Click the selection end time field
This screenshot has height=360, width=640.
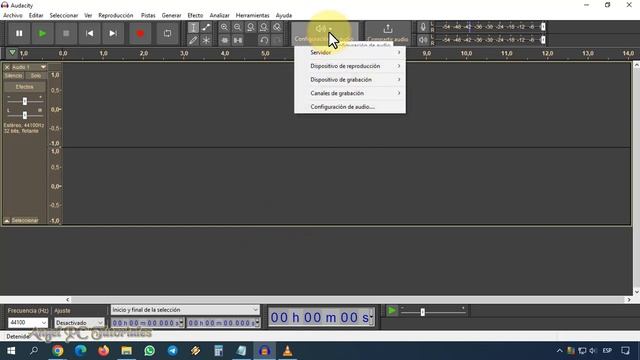tap(223, 323)
